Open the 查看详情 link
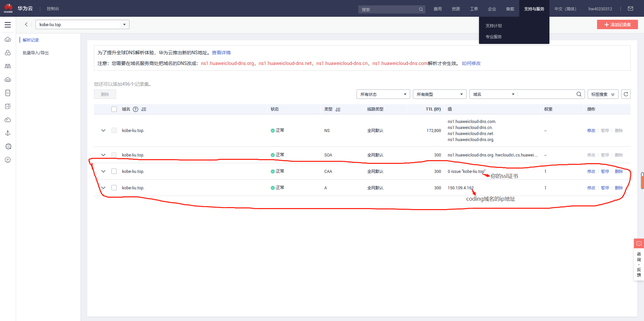This screenshot has width=644, height=321. (221, 53)
